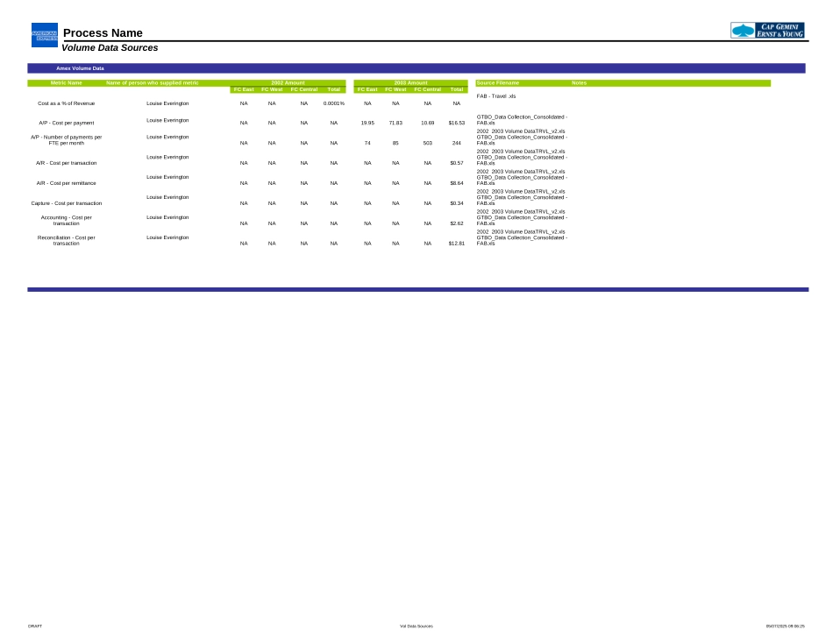
Task: Click the 'Vol Data Sources' footer label
Action: click(x=416, y=626)
